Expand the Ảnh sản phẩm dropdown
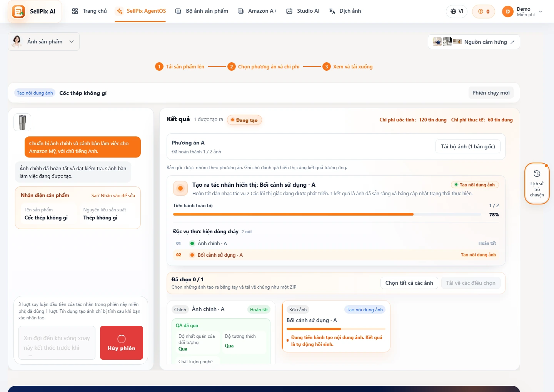The image size is (554, 392). [43, 42]
